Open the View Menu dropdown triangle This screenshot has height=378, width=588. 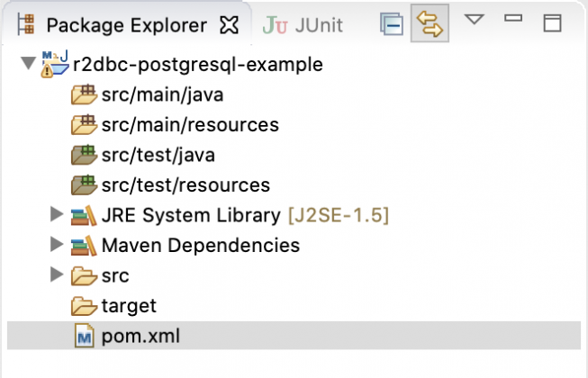click(x=474, y=20)
